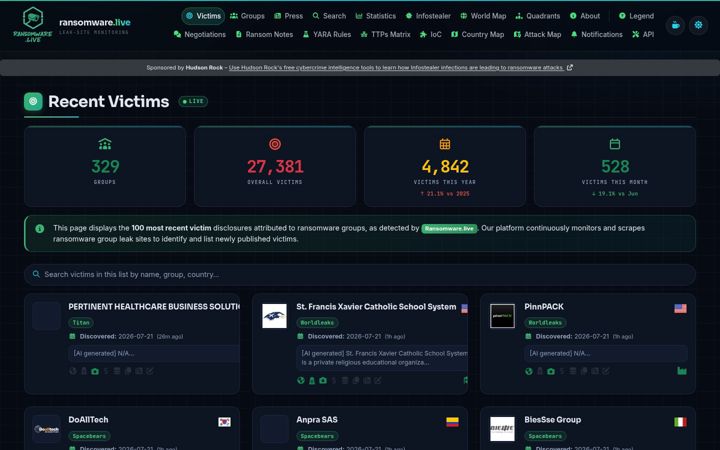Focus the victim search input field

tap(360, 275)
